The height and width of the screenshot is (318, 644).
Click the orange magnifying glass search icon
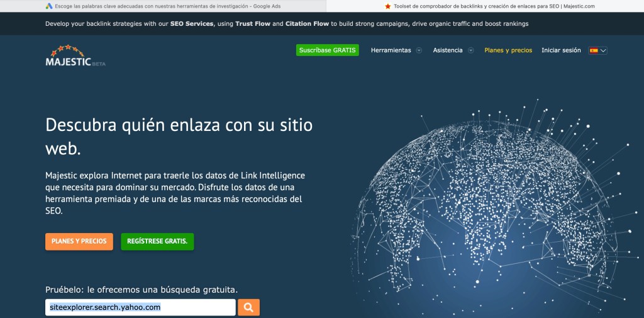pos(248,307)
